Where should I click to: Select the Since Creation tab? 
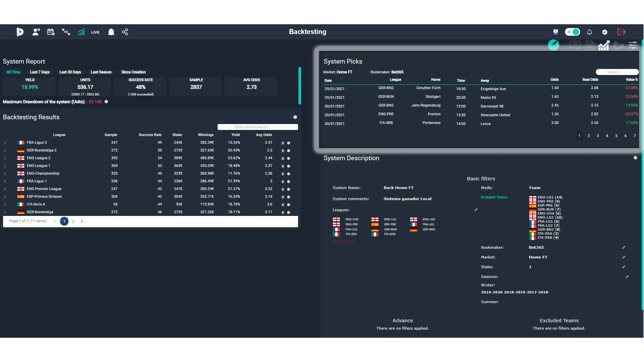click(x=134, y=72)
